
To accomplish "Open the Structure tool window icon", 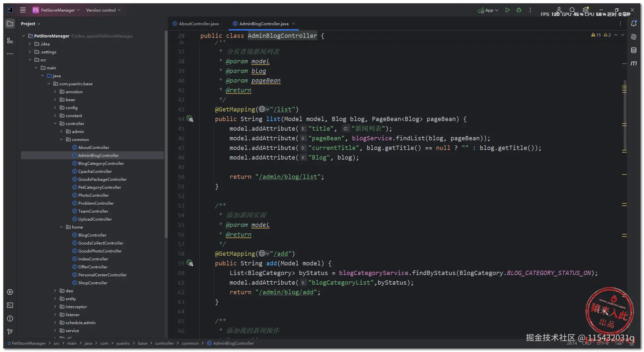I will coord(10,40).
